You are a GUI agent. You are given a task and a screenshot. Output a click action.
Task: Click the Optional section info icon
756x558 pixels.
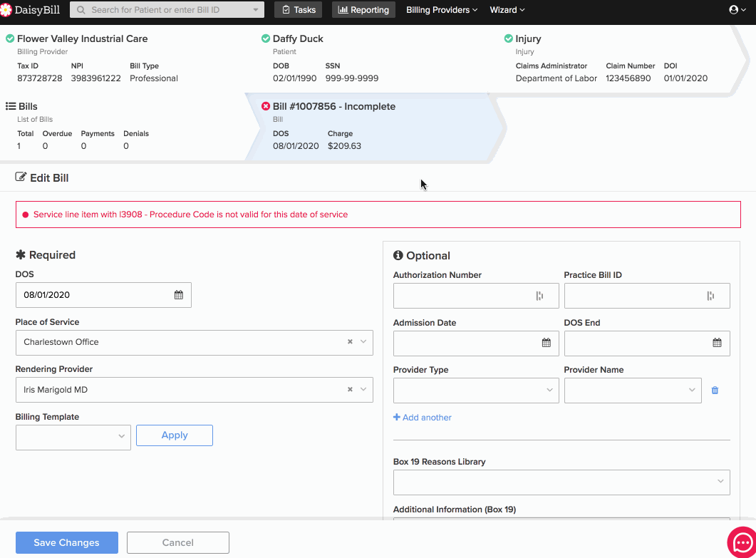click(398, 255)
